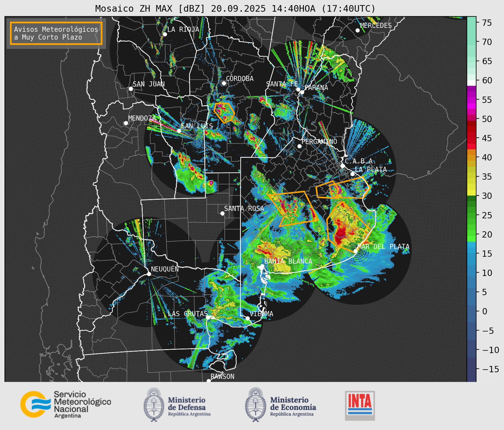Screen dimensions: 504x430
Task: Click the LAS GRUTAS city label
Action: [188, 314]
